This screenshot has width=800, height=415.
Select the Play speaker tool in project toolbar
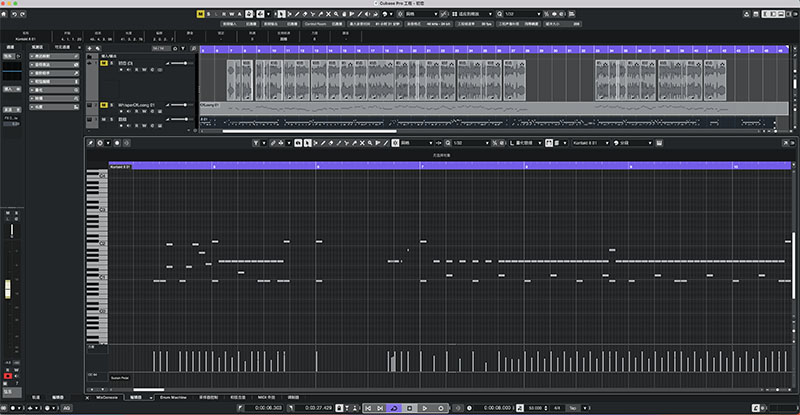coord(368,14)
